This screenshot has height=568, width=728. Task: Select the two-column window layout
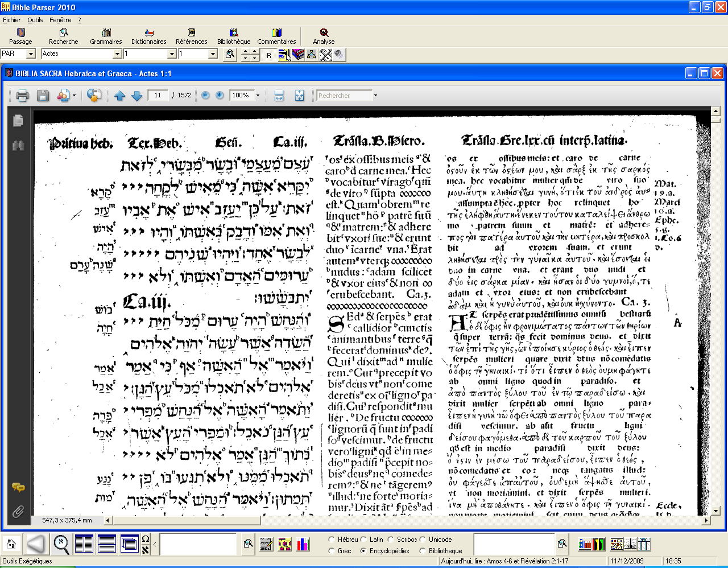coord(84,544)
